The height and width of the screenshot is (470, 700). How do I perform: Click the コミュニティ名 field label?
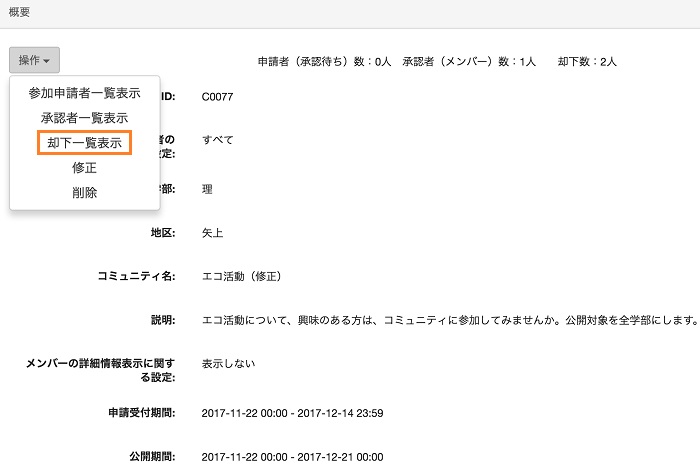coord(136,276)
